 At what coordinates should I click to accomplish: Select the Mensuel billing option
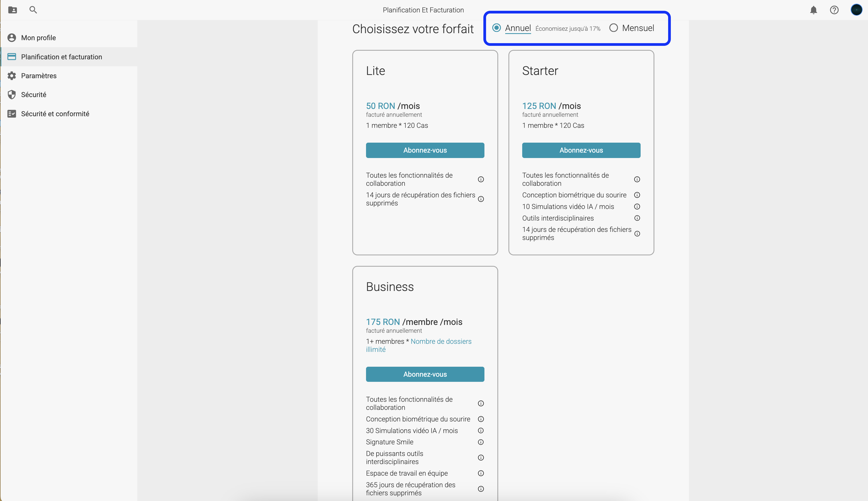613,28
